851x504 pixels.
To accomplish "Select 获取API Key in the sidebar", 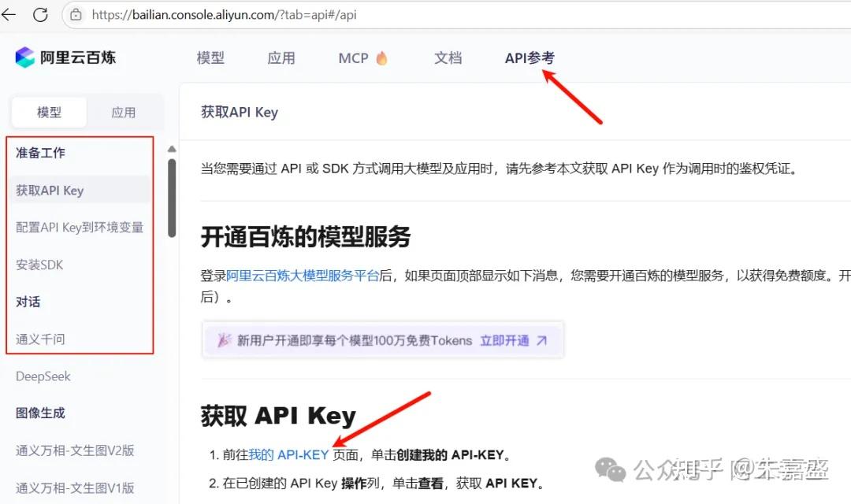I will [x=80, y=191].
